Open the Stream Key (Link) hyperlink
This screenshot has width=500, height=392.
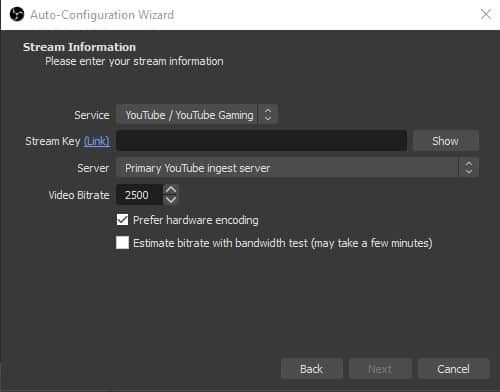[97, 141]
